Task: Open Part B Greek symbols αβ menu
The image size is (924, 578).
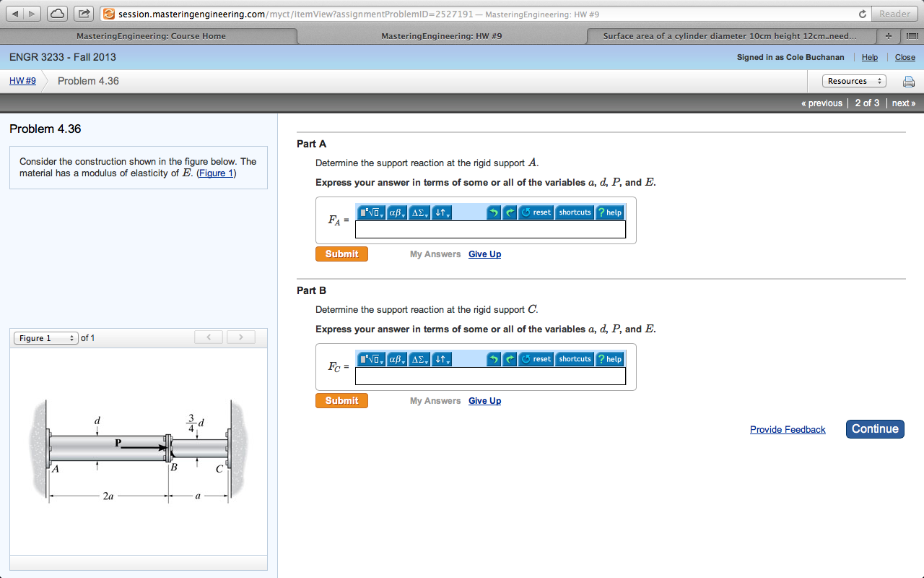Action: 397,359
